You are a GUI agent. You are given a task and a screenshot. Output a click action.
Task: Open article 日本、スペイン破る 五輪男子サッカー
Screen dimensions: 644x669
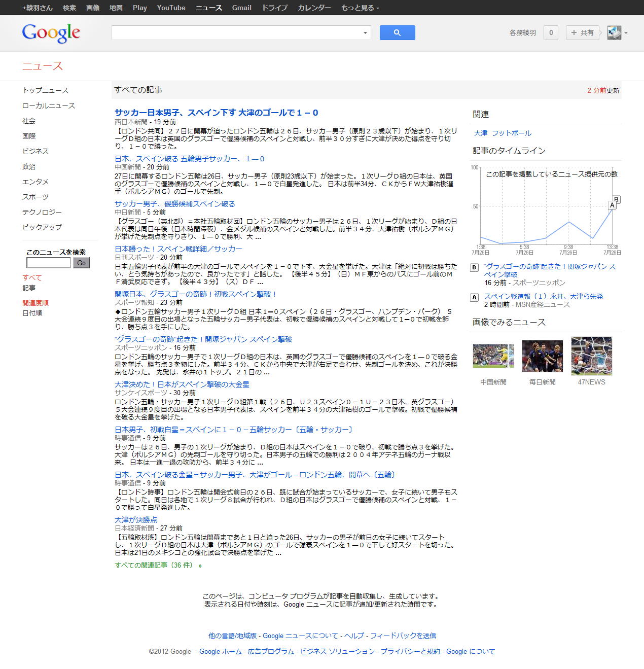190,159
